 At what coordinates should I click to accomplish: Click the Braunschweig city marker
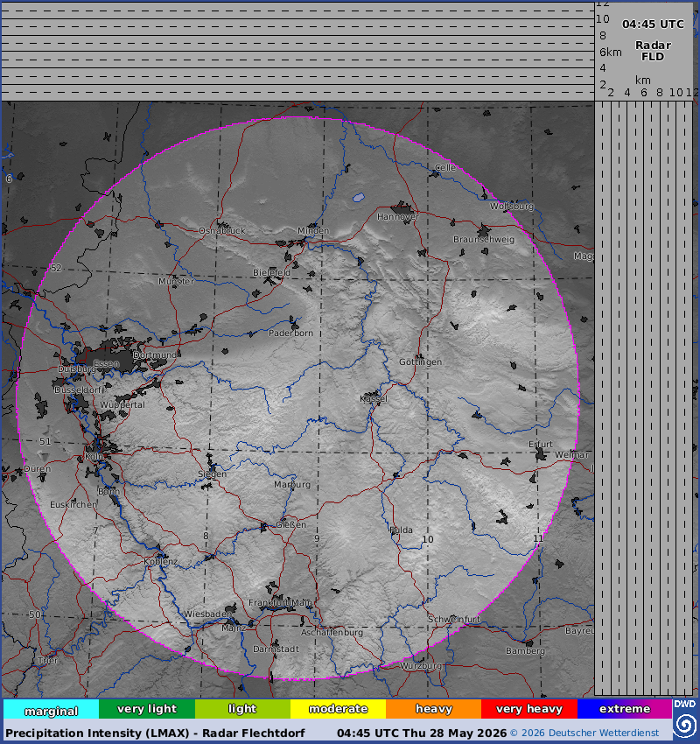(484, 230)
